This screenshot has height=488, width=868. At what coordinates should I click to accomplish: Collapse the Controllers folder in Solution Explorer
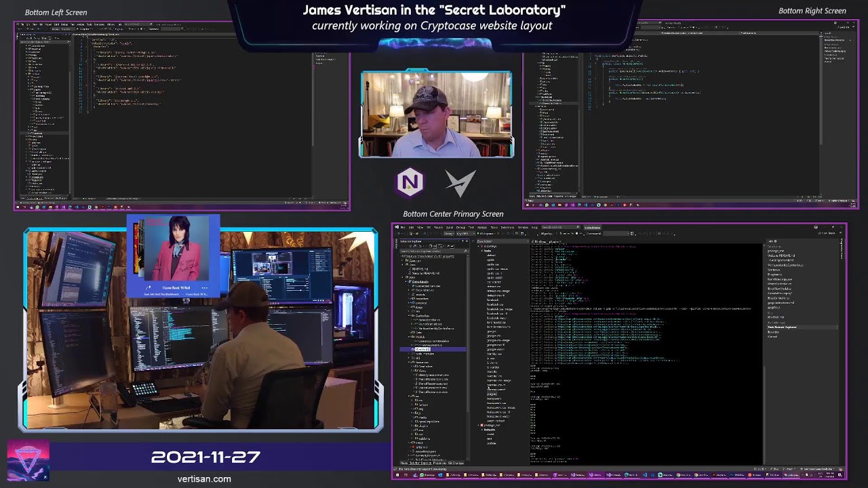410,316
